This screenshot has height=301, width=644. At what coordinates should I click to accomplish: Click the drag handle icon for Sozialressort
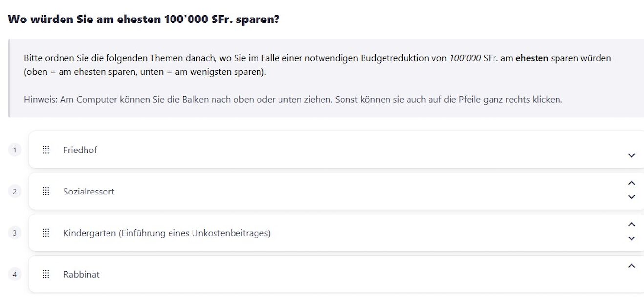(x=46, y=192)
